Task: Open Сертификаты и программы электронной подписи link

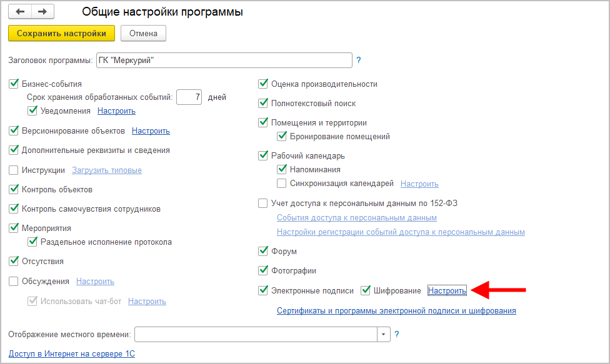Action: point(396,310)
